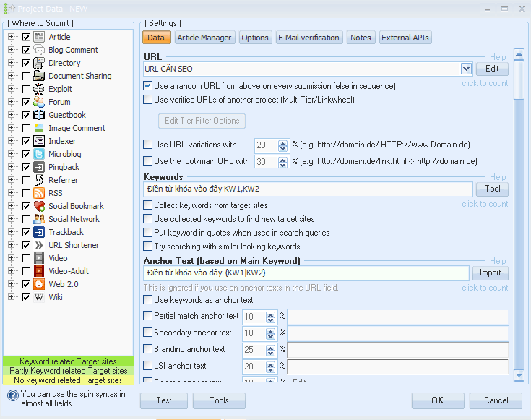This screenshot has height=420, width=531.
Task: Uncheck random URL on every submission
Action: tap(147, 86)
